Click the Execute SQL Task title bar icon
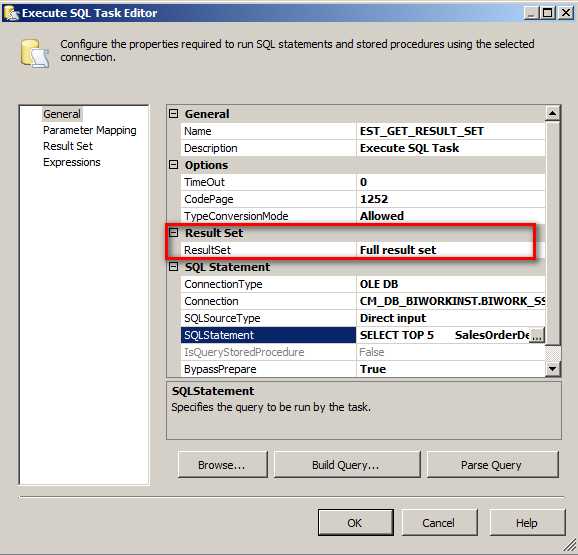The width and height of the screenshot is (578, 555). click(11, 13)
